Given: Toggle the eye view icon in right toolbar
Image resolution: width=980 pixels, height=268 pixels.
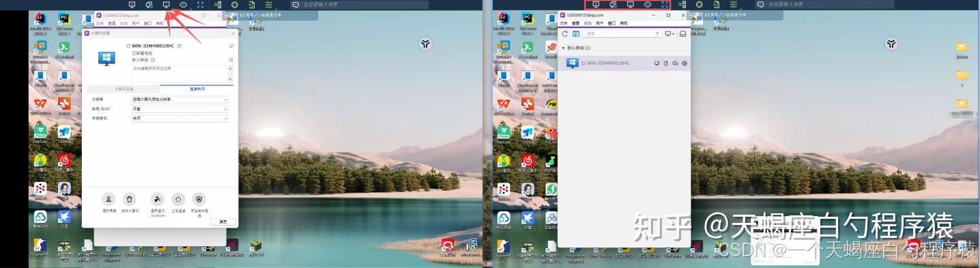Looking at the screenshot, I should (648, 4).
